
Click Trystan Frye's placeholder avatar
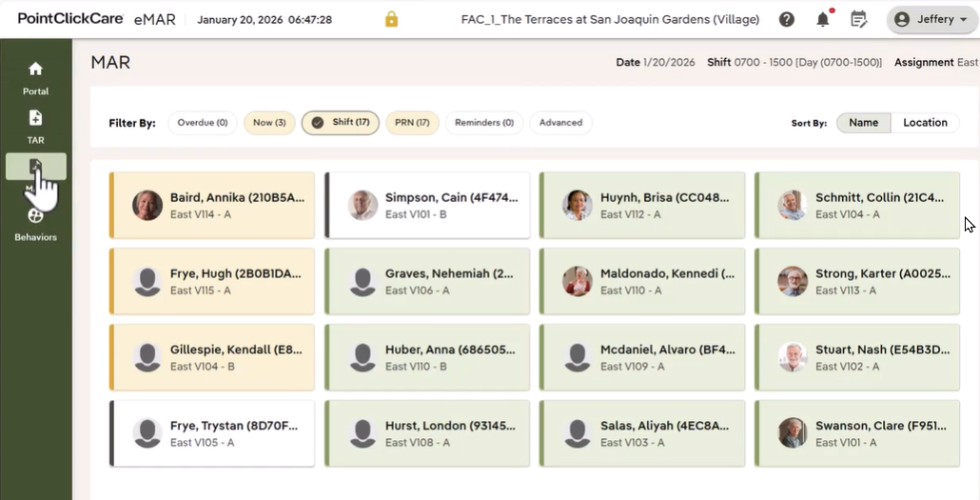tap(147, 433)
